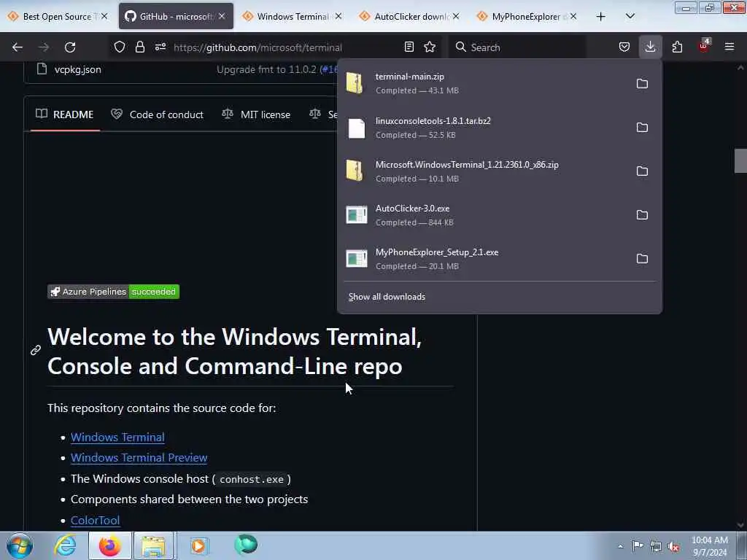Open a new browser tab
The height and width of the screenshot is (560, 747).
601,17
